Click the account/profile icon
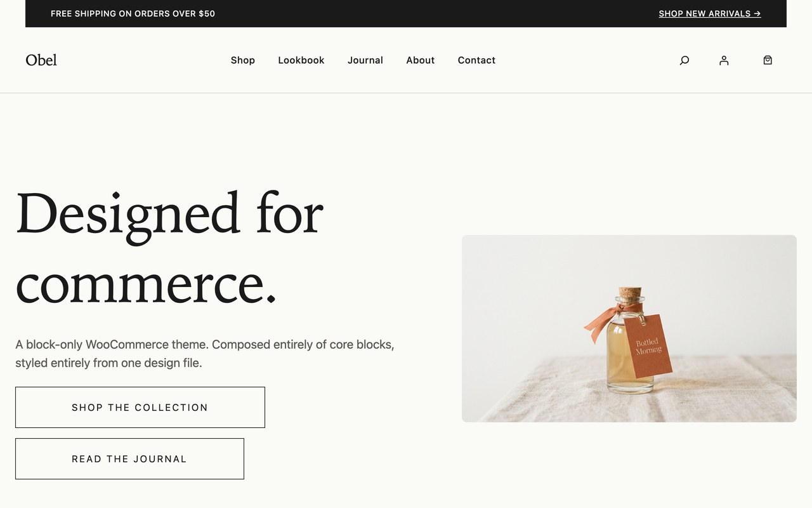This screenshot has height=508, width=812. click(724, 60)
